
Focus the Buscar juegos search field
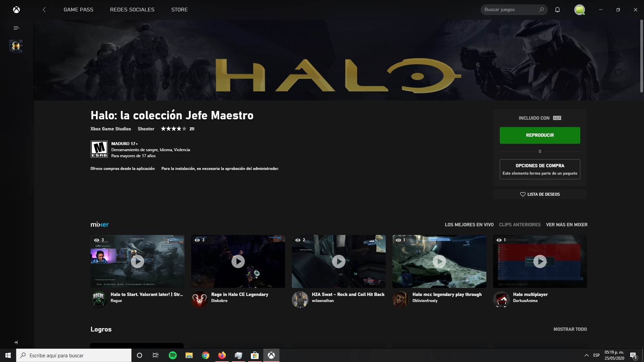(514, 10)
